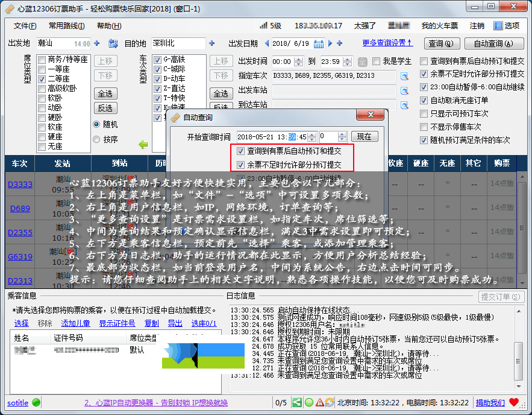
Task: Toggle D-动车 train type checkbox
Action: point(157,79)
